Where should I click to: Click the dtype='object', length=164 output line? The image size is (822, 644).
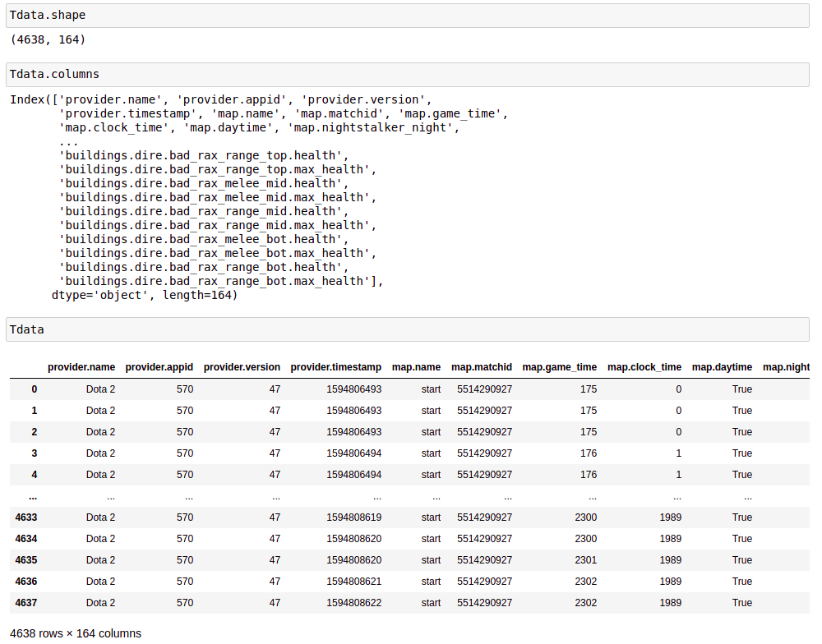[x=144, y=295]
